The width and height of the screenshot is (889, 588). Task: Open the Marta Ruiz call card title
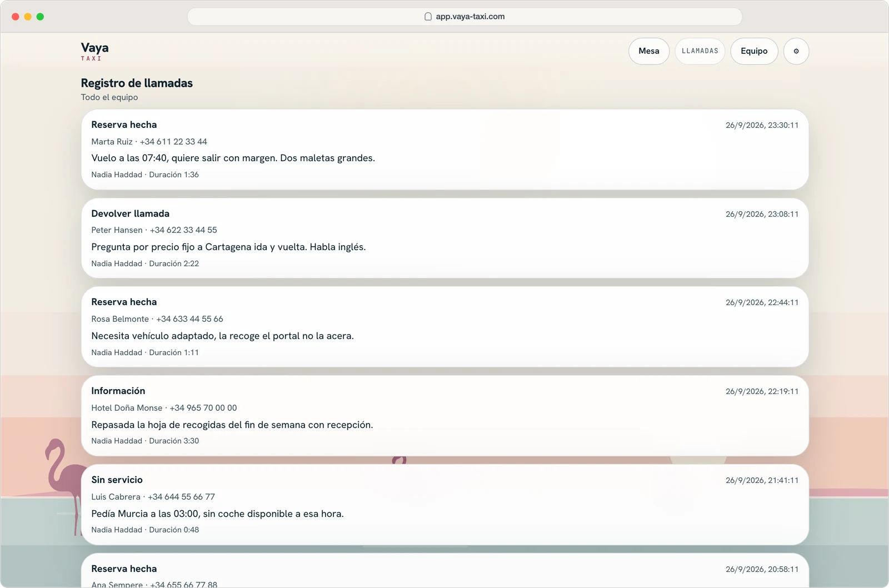(124, 125)
